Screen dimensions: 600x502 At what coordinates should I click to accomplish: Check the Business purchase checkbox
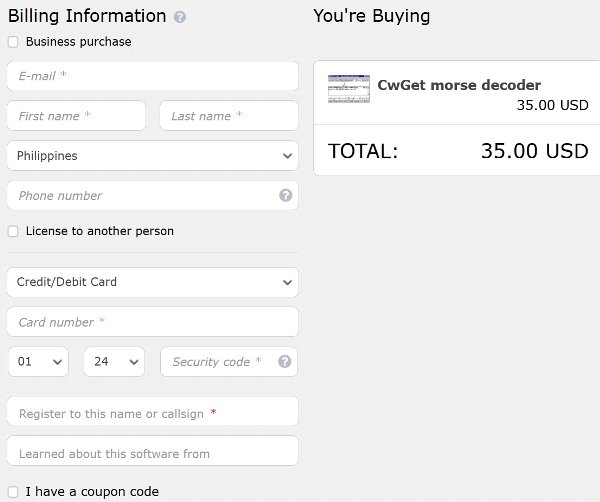[13, 42]
